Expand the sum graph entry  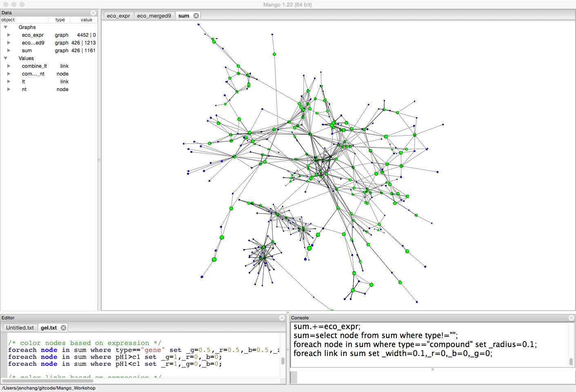pyautogui.click(x=9, y=51)
